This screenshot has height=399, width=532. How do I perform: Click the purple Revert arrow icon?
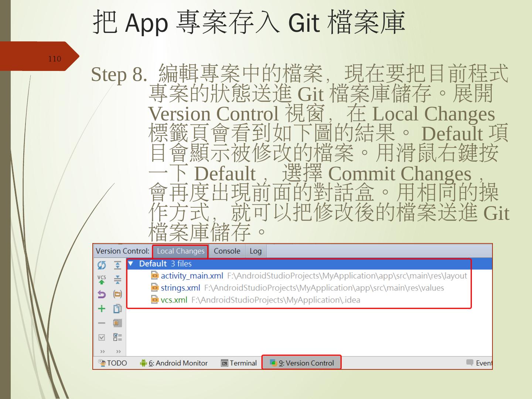click(x=102, y=294)
